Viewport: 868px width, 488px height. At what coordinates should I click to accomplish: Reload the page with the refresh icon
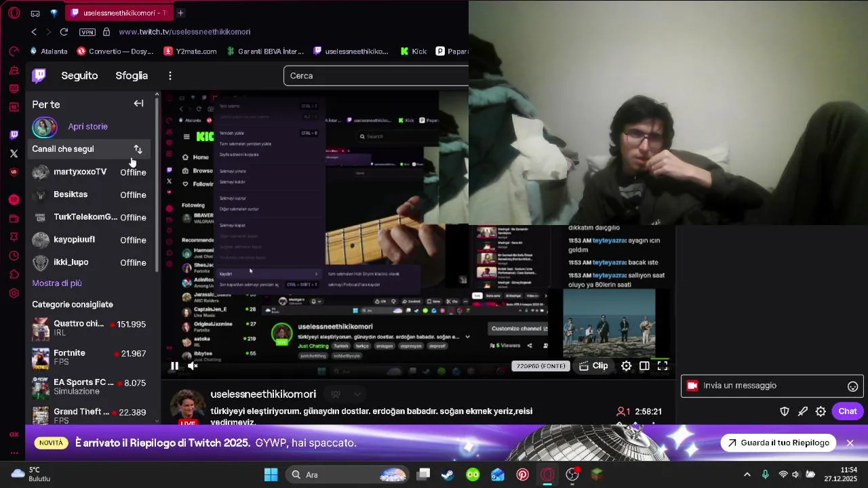click(x=64, y=32)
